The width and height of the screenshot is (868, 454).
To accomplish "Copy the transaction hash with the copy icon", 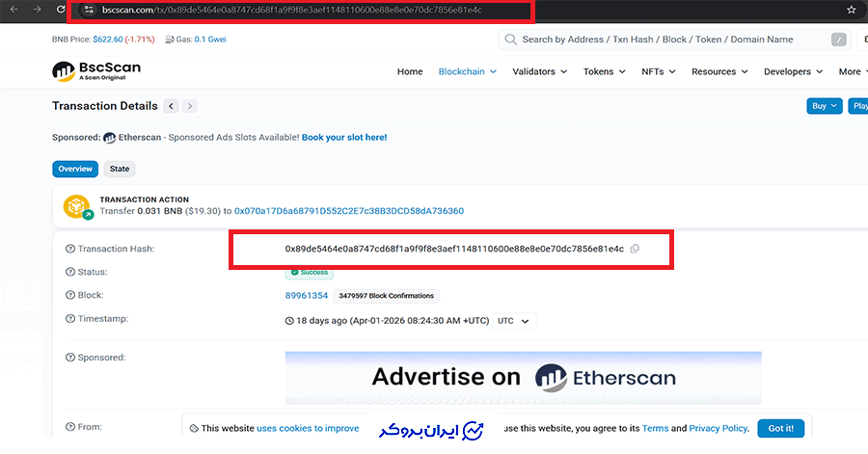I will (x=635, y=249).
